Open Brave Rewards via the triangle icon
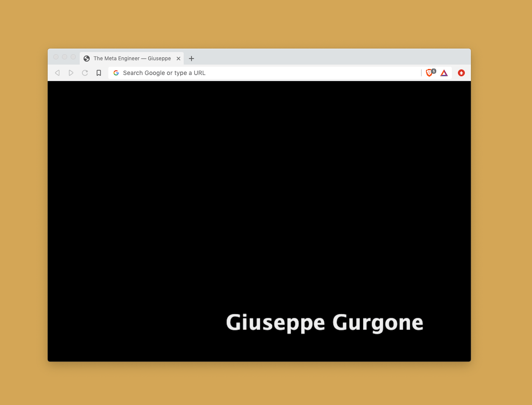Viewport: 532px width, 405px height. point(444,73)
